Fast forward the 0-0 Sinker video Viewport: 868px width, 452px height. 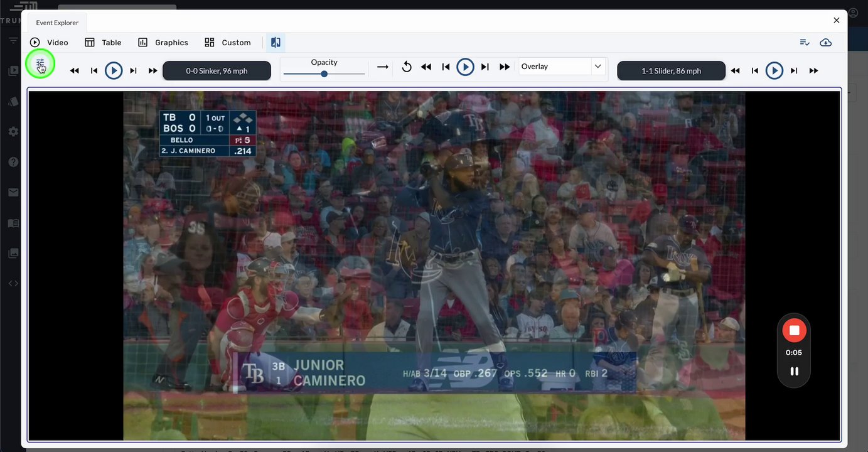pos(153,71)
